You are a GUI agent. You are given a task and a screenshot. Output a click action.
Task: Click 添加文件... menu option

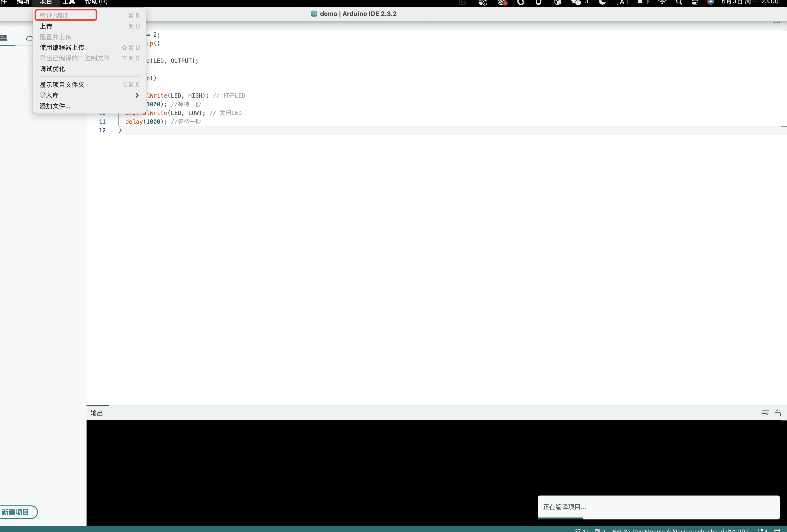(55, 106)
